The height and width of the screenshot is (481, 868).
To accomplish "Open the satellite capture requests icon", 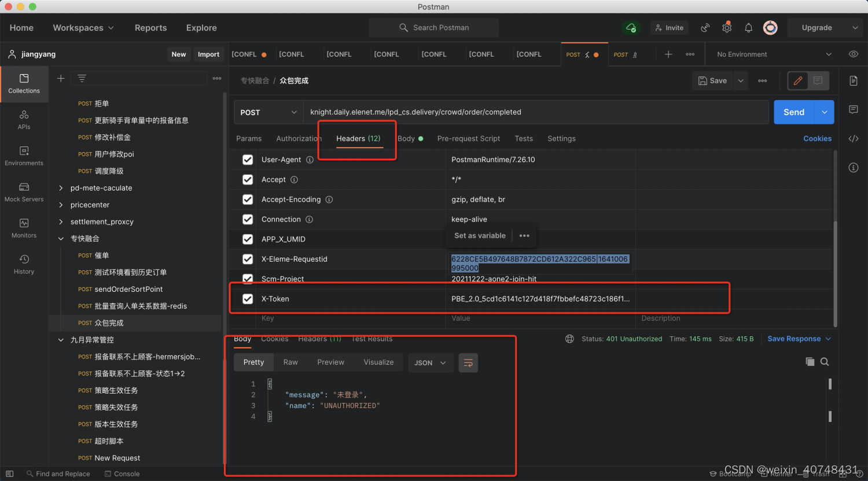I will tap(705, 28).
